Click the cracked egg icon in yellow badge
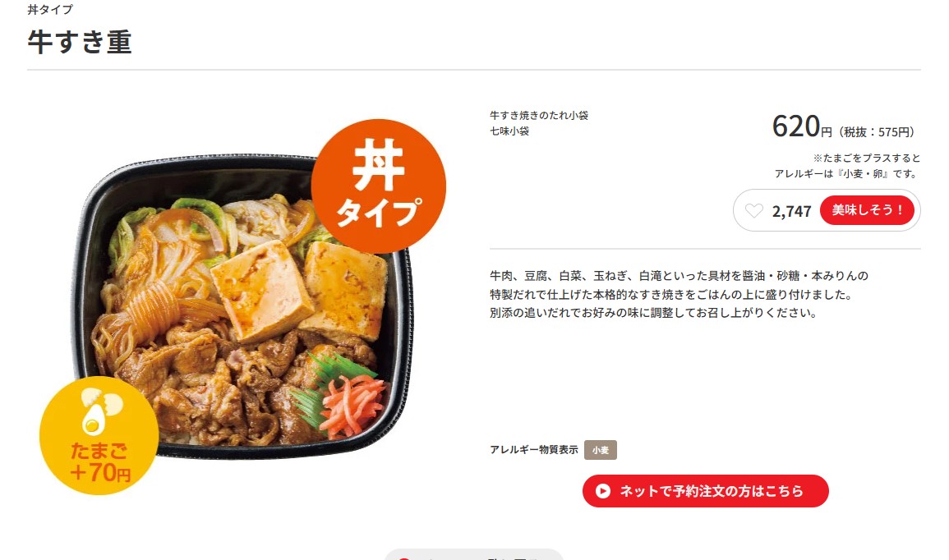949x560 pixels. pos(100,411)
